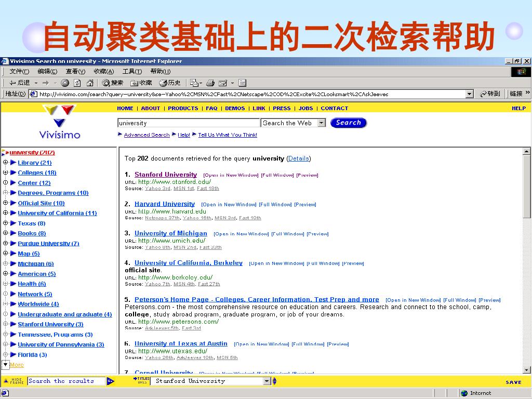
Task: Go to the browser Home icon
Action: 90,83
